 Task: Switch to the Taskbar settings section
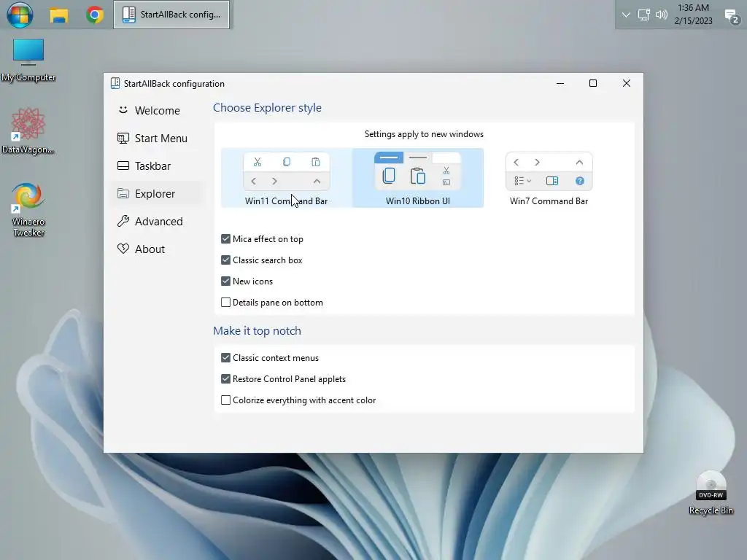(x=157, y=166)
